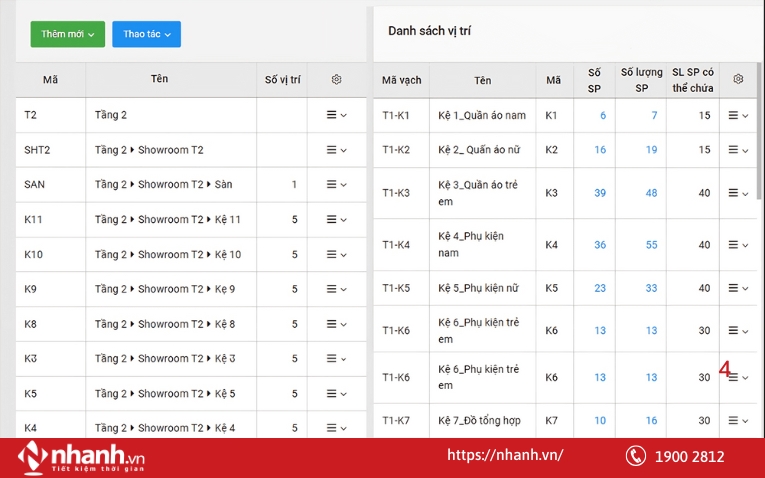The width and height of the screenshot is (765, 478).
Task: Click the settings gear in left table header
Action: [x=336, y=80]
